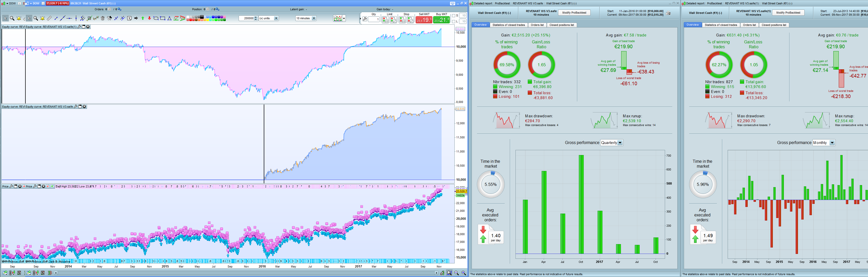Screen dimensions: 868x277
Task: Click the 'Gain: €2,515.20 (+25.15%)' text
Action: (x=525, y=35)
